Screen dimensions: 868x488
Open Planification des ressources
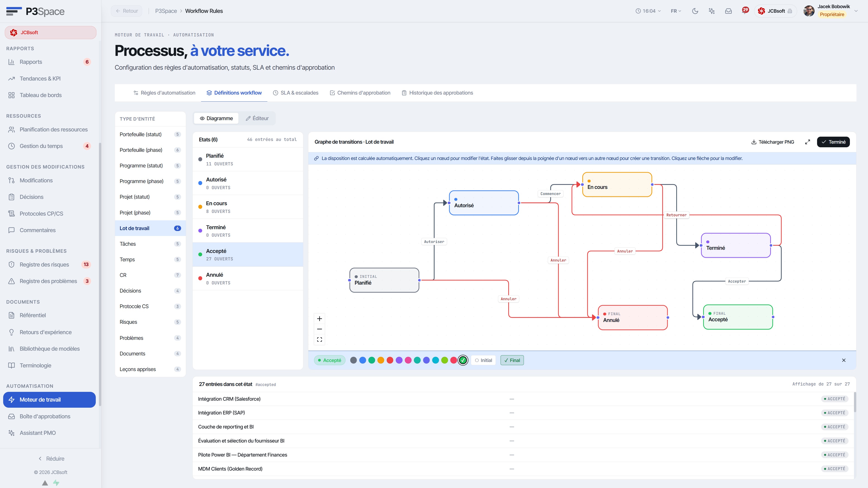point(50,129)
